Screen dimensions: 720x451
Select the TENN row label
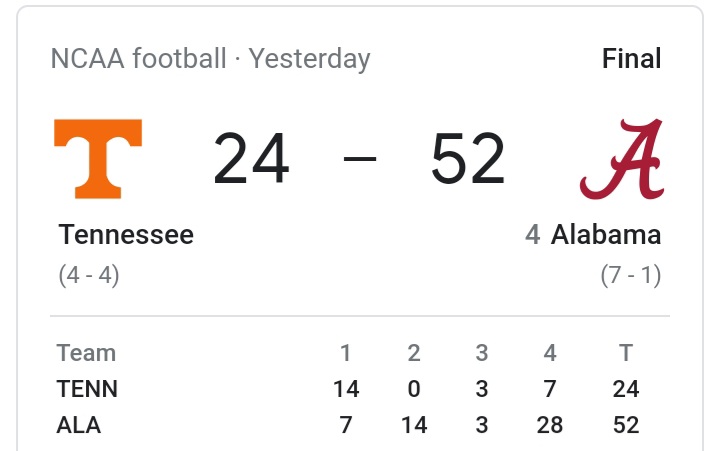click(x=87, y=389)
